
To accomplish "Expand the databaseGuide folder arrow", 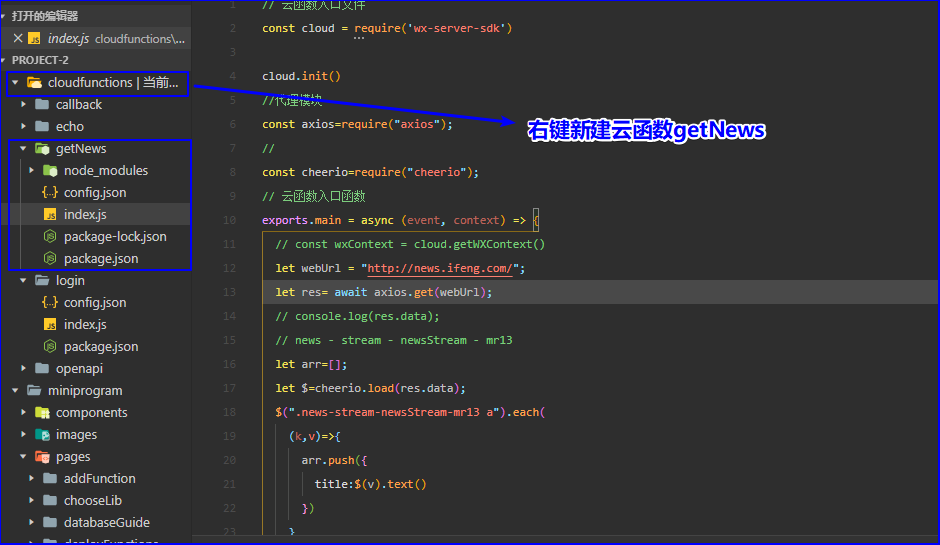I will (x=32, y=522).
